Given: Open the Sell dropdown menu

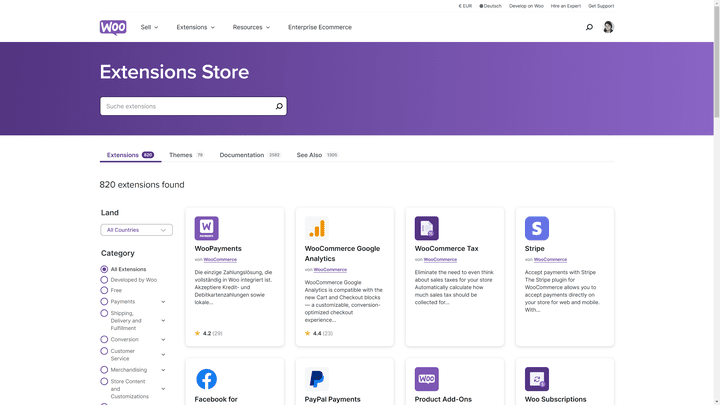Looking at the screenshot, I should [149, 27].
